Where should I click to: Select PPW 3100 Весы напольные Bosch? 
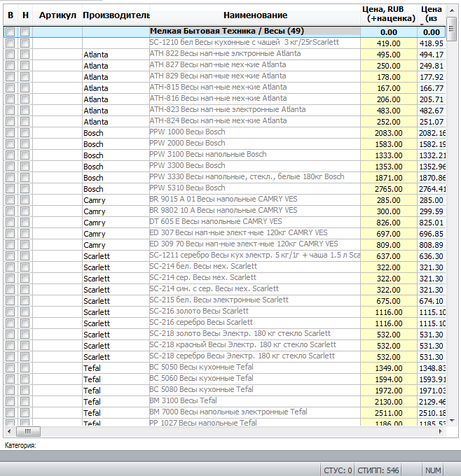[x=225, y=155]
